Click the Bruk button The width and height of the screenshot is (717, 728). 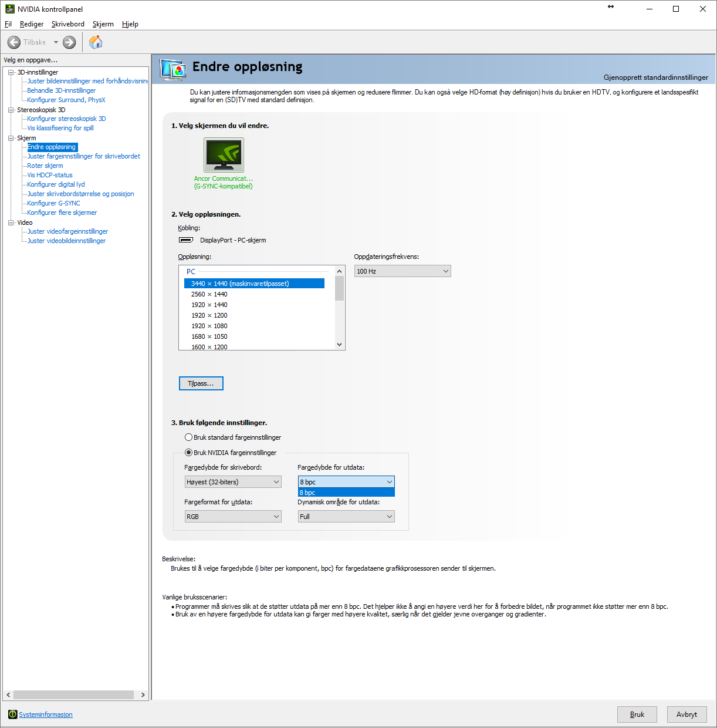click(637, 714)
